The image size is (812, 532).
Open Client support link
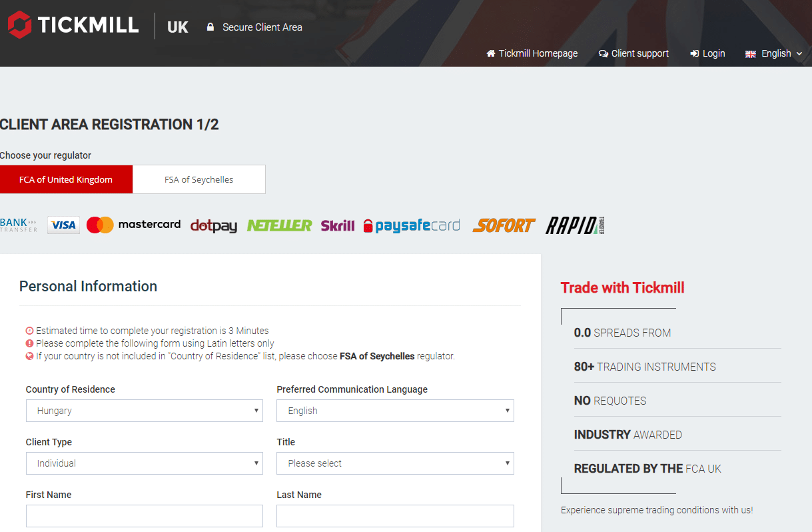[633, 53]
